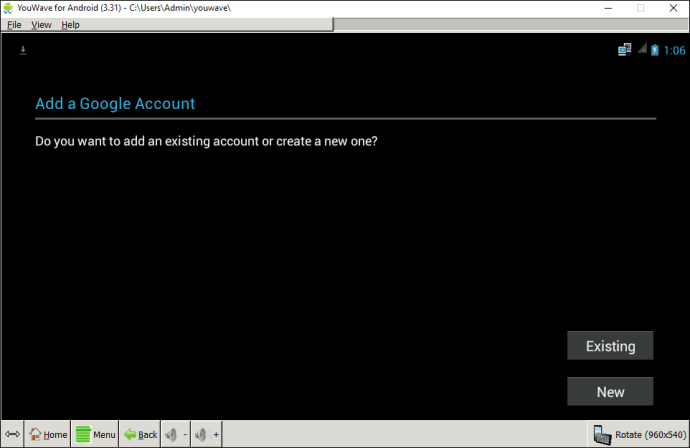
Task: Rotate the screen (960x540)
Action: click(x=639, y=434)
